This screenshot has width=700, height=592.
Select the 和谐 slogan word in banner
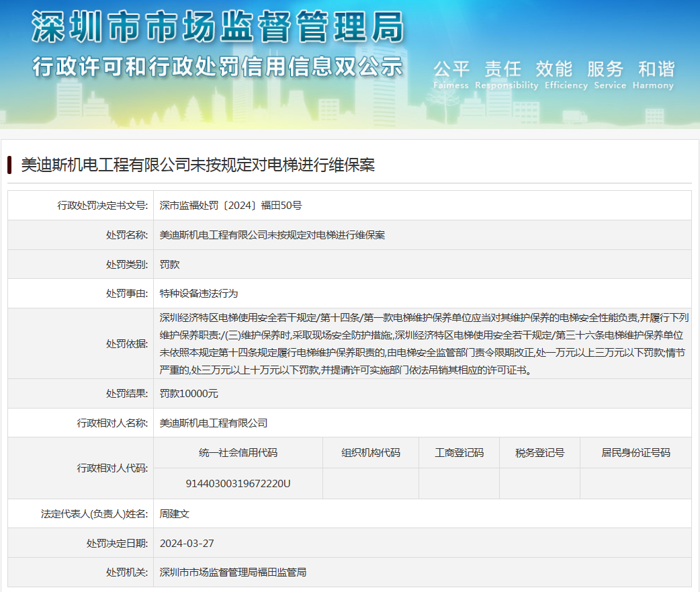656,69
